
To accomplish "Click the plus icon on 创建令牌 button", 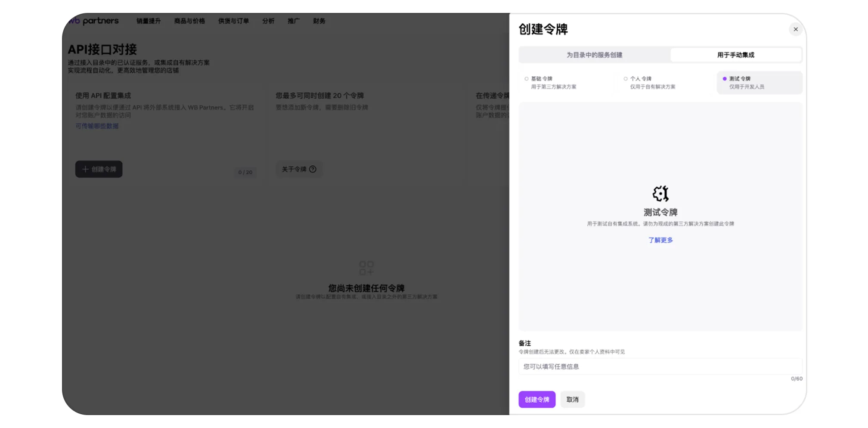I will point(85,169).
